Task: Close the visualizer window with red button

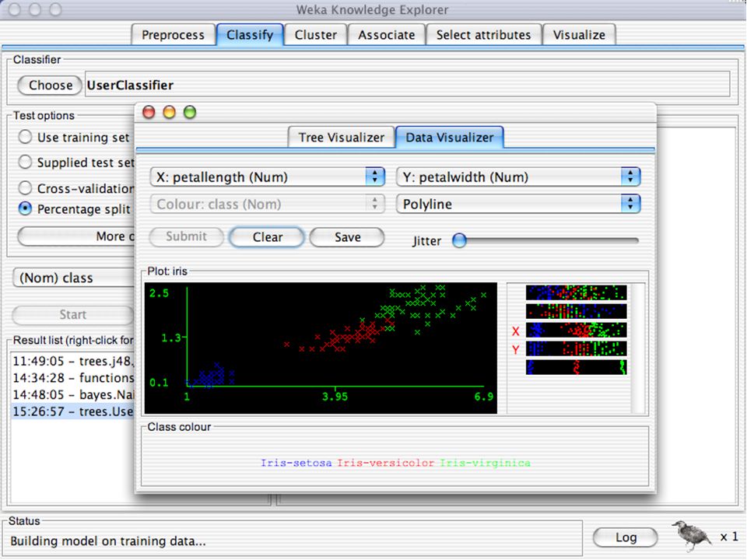Action: [x=149, y=112]
